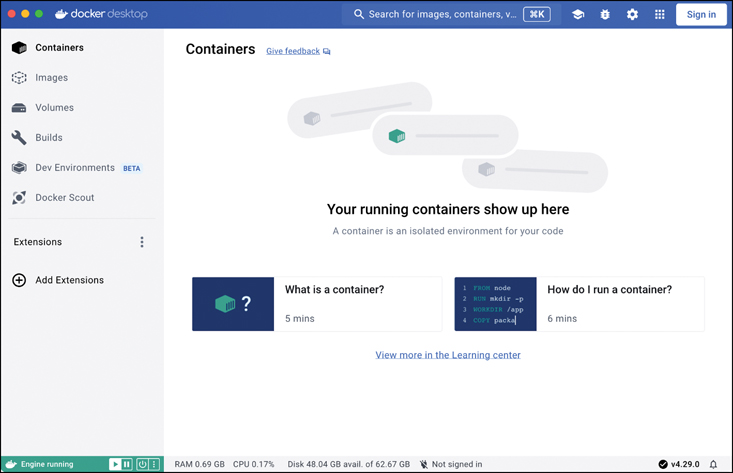
Task: Click the notifications bell icon
Action: click(x=713, y=464)
